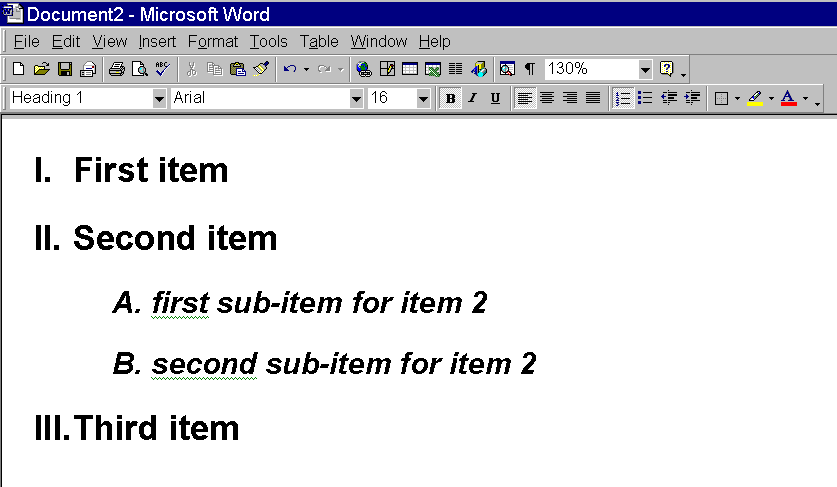Click "first sub-item for item 2" line
Screen dimensions: 837x487
tap(319, 303)
